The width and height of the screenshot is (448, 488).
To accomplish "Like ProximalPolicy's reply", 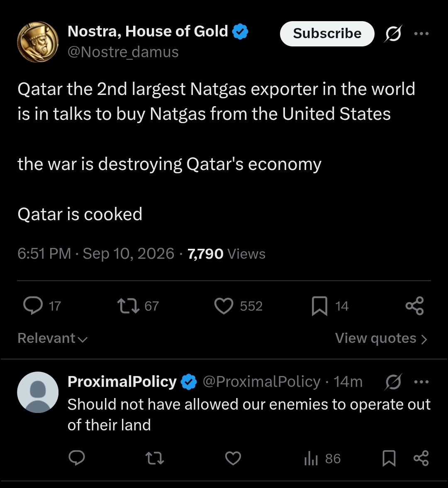I will 233,459.
